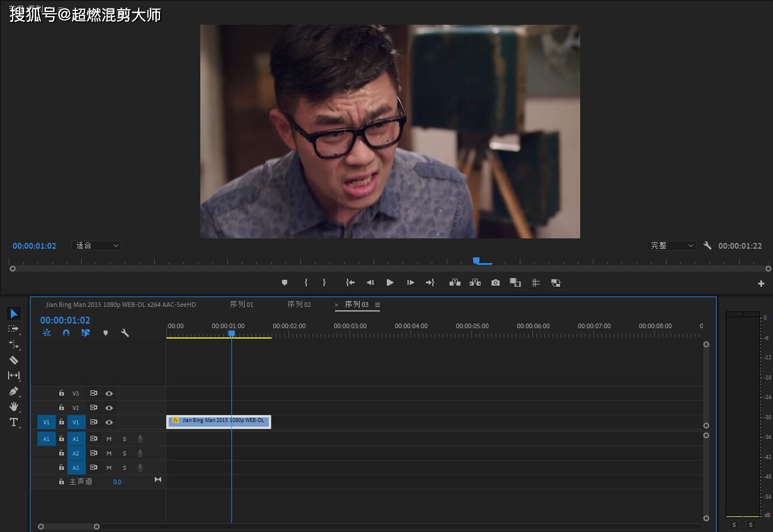Switch to 序列 01 tab
Image resolution: width=773 pixels, height=532 pixels.
241,305
